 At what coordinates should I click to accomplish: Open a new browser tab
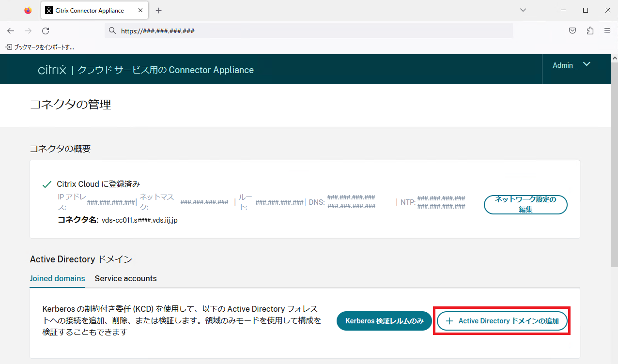(158, 11)
